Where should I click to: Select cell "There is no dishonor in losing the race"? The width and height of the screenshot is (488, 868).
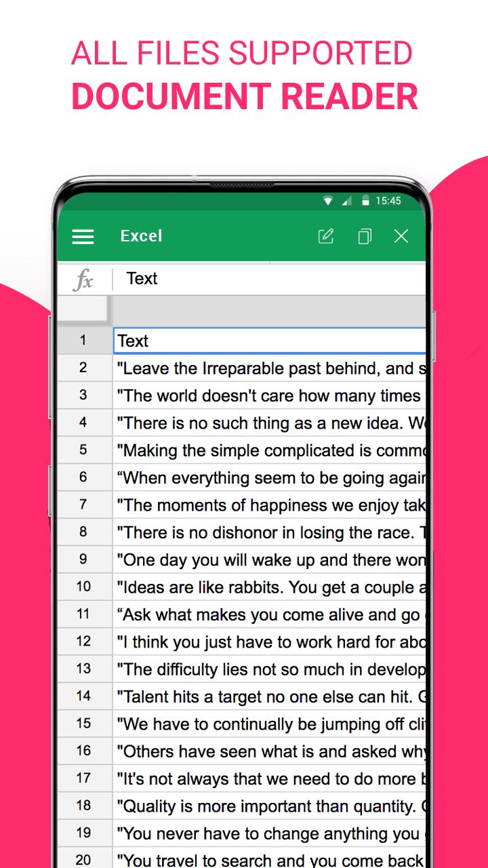pyautogui.click(x=269, y=532)
